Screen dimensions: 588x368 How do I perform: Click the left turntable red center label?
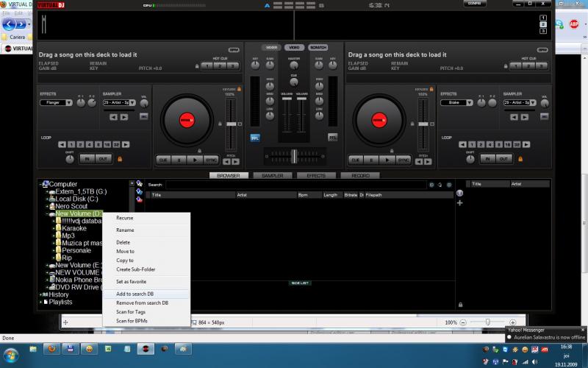[187, 119]
